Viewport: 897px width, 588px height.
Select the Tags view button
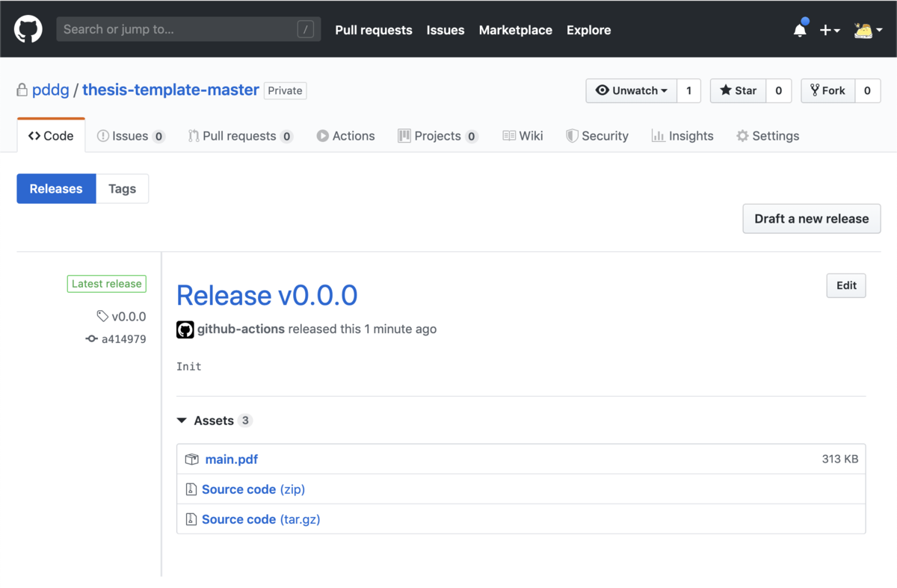coord(122,188)
